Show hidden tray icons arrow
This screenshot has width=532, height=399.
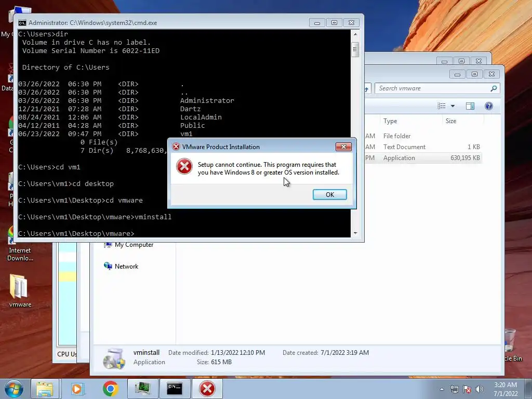click(442, 389)
